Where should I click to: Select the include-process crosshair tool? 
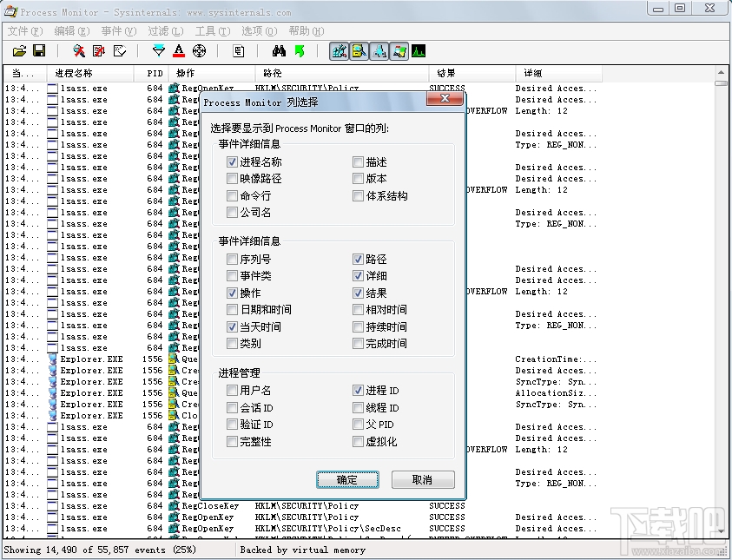click(200, 50)
